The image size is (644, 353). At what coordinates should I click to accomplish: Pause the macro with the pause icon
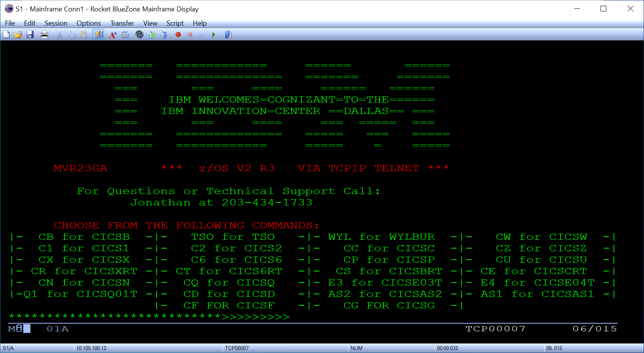click(x=202, y=35)
